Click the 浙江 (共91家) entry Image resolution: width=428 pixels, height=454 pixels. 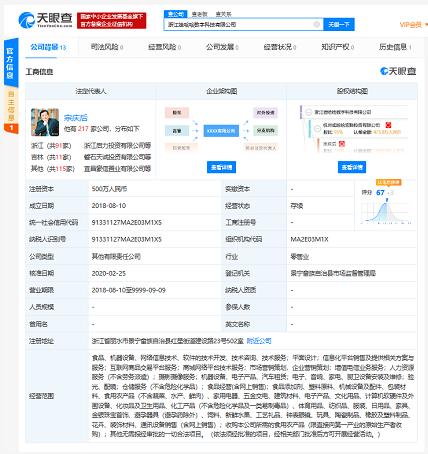[51, 146]
